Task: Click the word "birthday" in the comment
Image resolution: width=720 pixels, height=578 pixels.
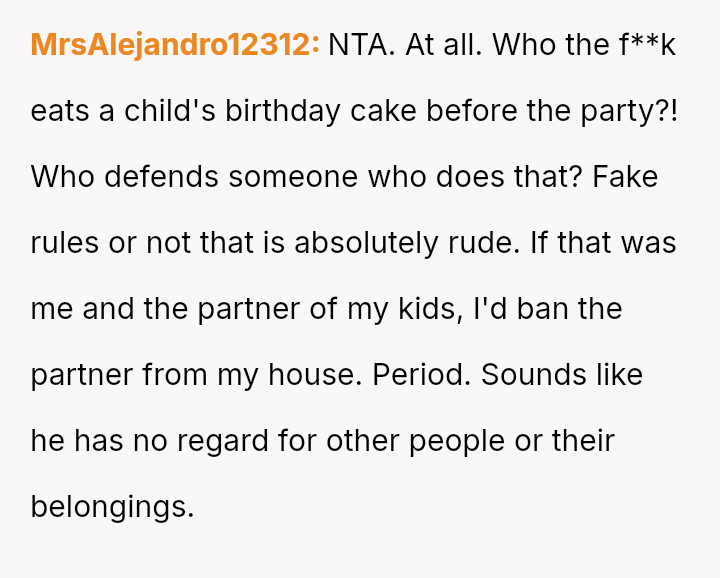Action: 282,111
